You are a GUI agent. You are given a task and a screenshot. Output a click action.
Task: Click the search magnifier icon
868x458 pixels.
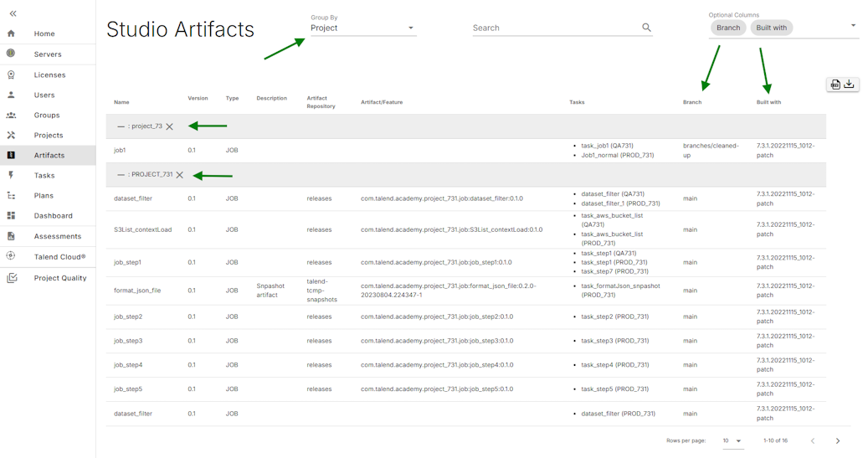tap(646, 28)
